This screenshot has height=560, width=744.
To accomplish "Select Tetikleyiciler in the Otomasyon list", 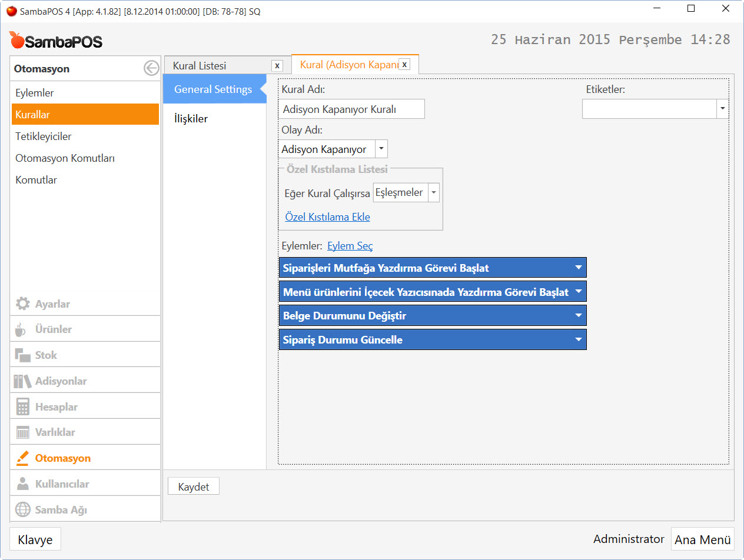I will [x=44, y=136].
